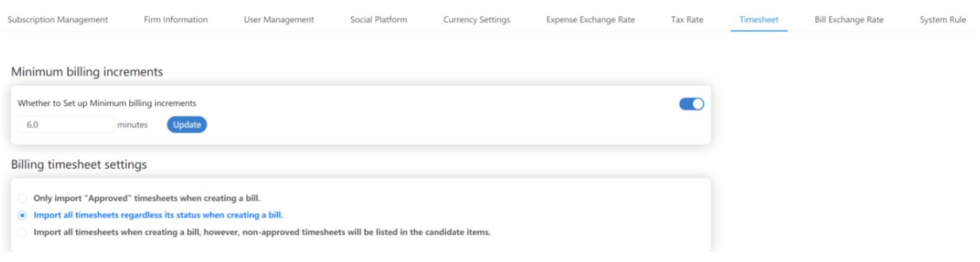Click the active Timesheet tab
This screenshot has height=262, width=980.
click(x=759, y=20)
